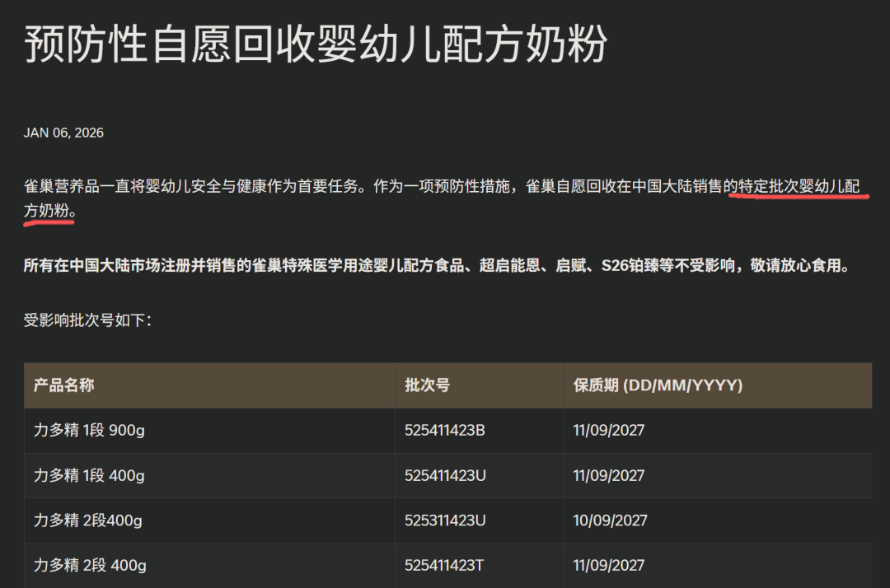Screen dimensions: 890x588
Task: Click expiry date in the 525411423U row
Action: tap(608, 476)
